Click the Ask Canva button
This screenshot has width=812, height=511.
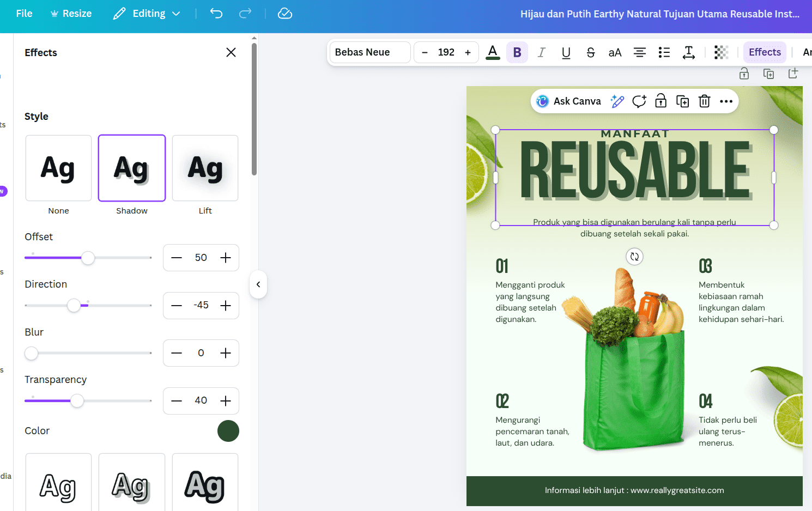click(x=569, y=101)
